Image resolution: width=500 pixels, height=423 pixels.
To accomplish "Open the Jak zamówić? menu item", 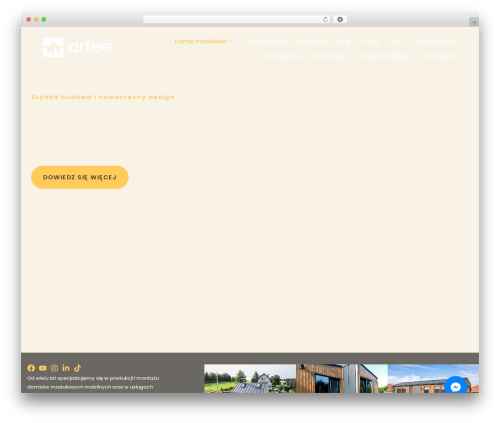I will point(434,41).
